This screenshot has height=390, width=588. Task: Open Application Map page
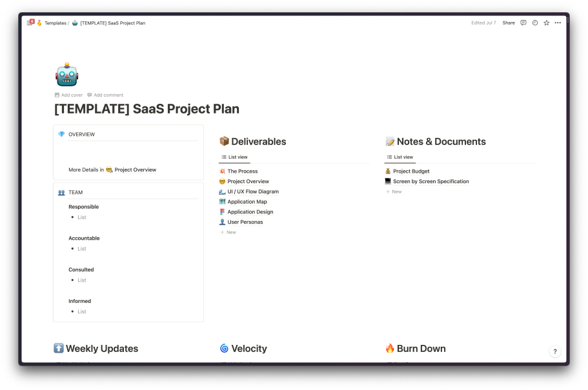coord(247,202)
